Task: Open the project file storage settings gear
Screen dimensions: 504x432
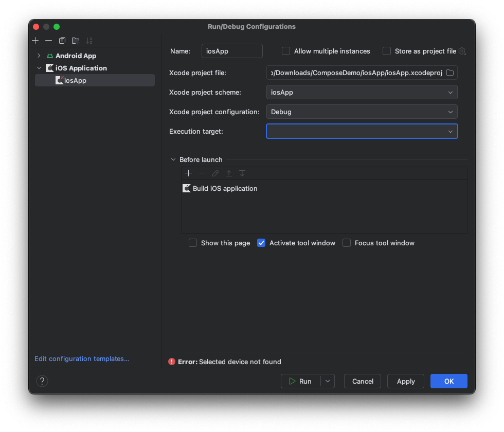Action: point(462,51)
